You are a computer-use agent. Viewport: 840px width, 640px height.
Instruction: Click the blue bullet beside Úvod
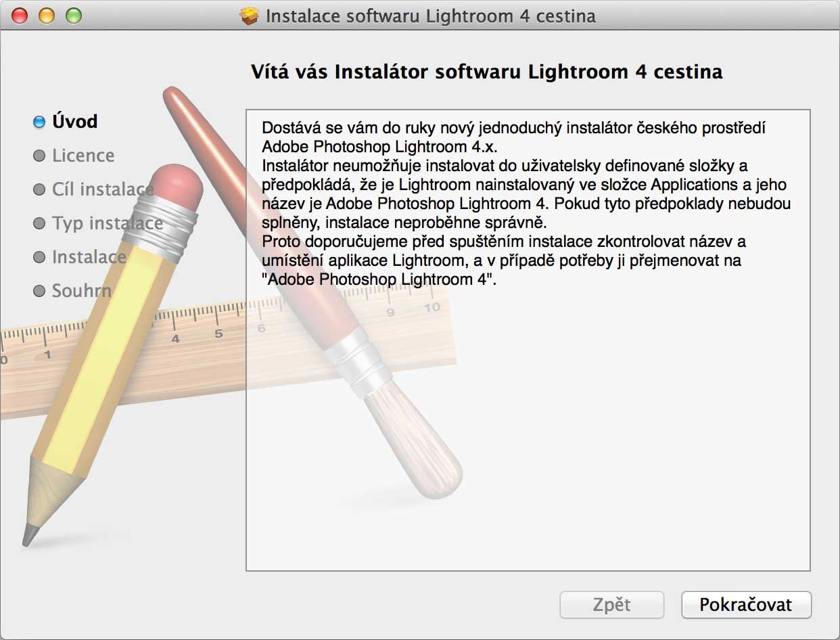coord(39,122)
